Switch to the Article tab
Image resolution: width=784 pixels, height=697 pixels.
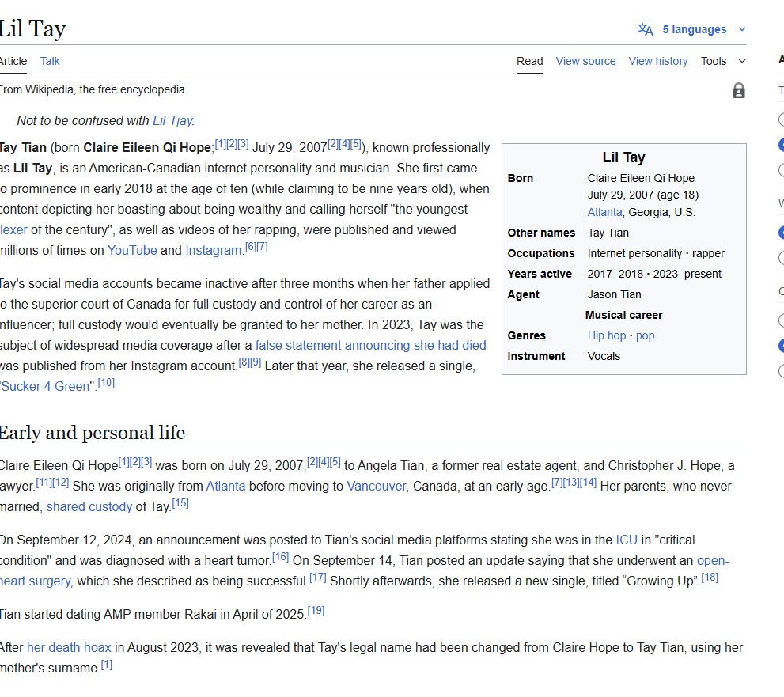coord(13,61)
